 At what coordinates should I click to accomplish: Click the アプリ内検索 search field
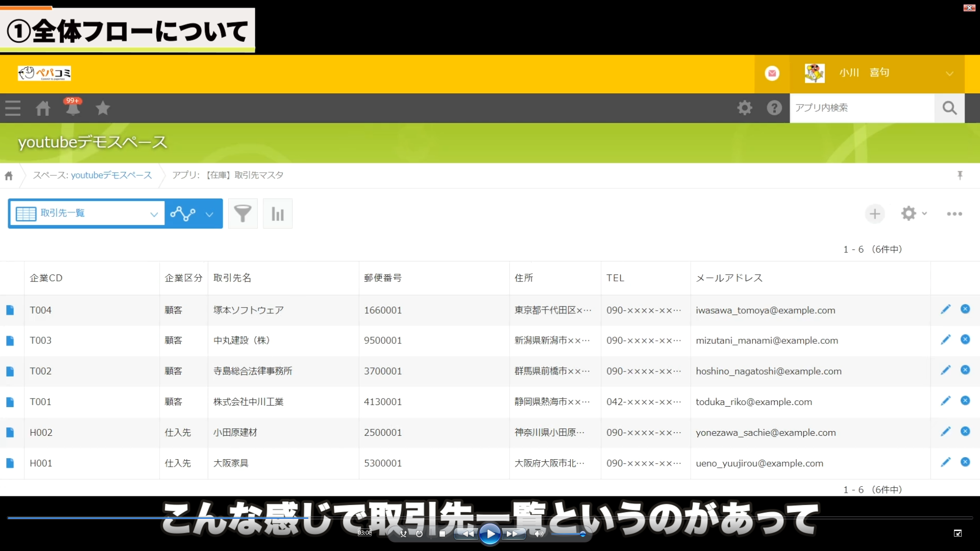pyautogui.click(x=862, y=108)
